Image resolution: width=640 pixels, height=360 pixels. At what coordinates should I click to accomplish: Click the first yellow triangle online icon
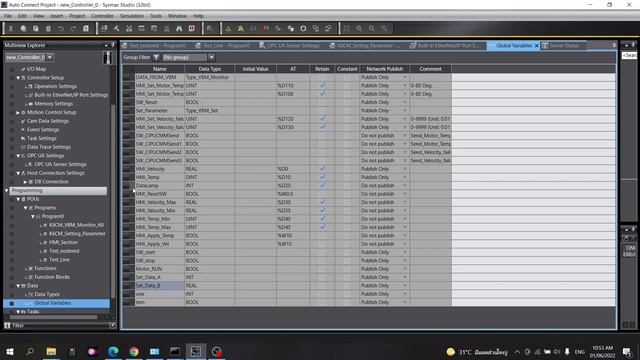pyautogui.click(x=229, y=29)
